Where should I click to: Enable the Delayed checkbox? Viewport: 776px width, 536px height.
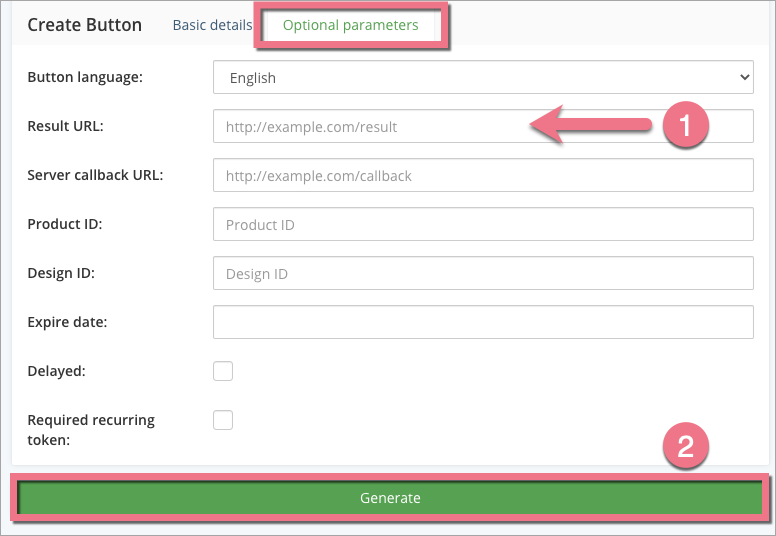click(223, 371)
